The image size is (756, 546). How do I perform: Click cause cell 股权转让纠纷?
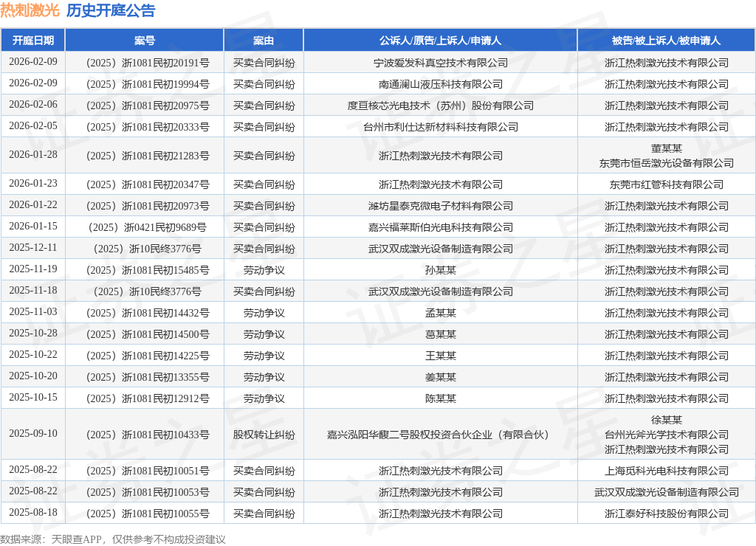click(264, 435)
